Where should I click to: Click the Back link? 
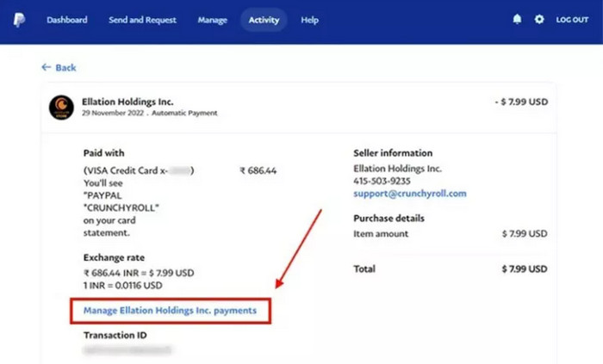[x=65, y=67]
